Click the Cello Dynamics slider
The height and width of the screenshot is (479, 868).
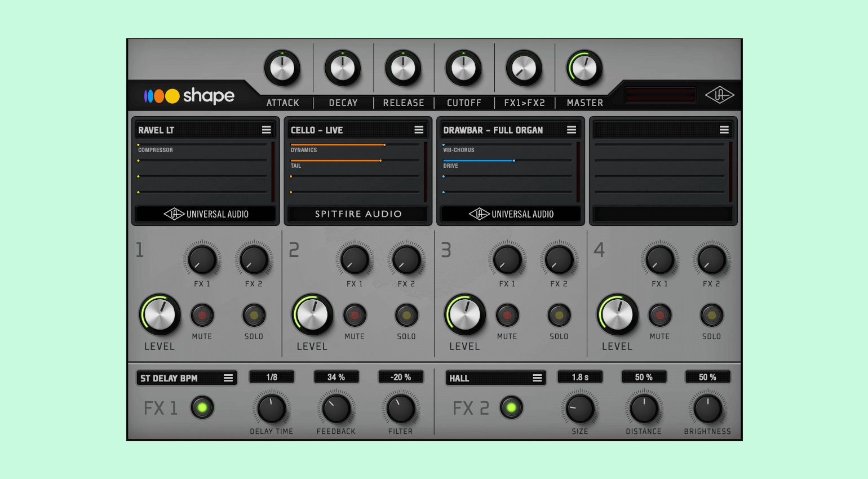coord(355,145)
